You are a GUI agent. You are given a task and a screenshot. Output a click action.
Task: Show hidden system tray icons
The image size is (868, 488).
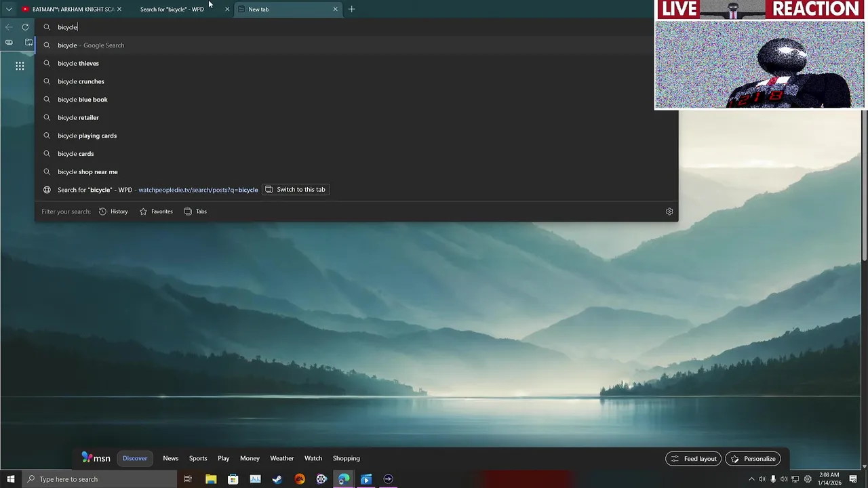(x=751, y=479)
